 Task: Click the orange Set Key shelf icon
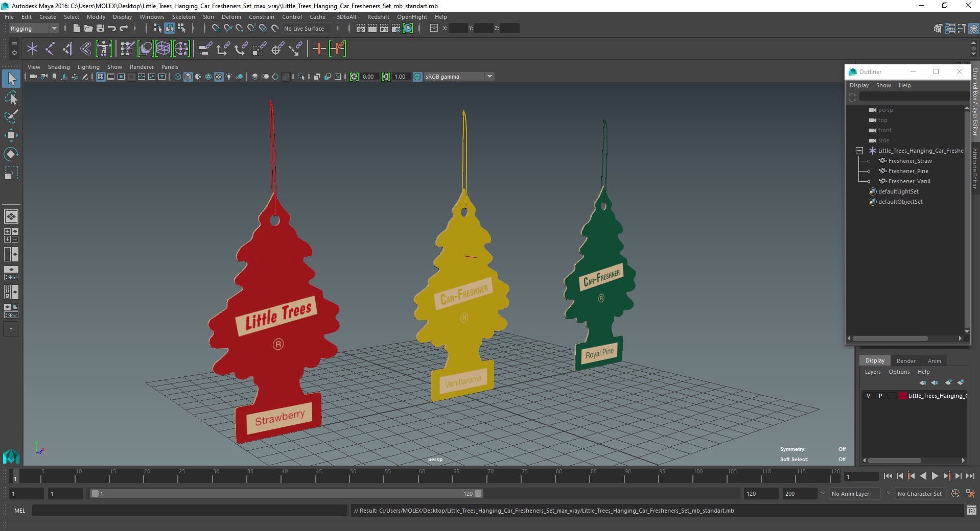[319, 49]
